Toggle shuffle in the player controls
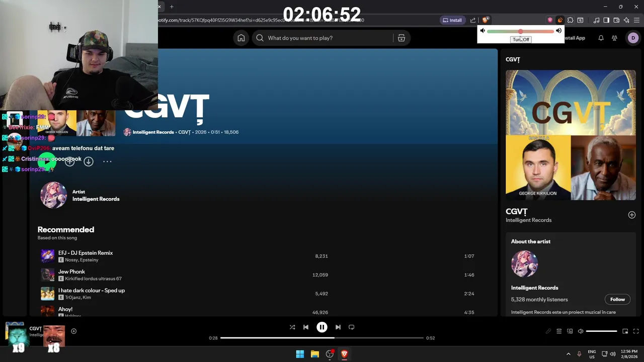 [292, 327]
